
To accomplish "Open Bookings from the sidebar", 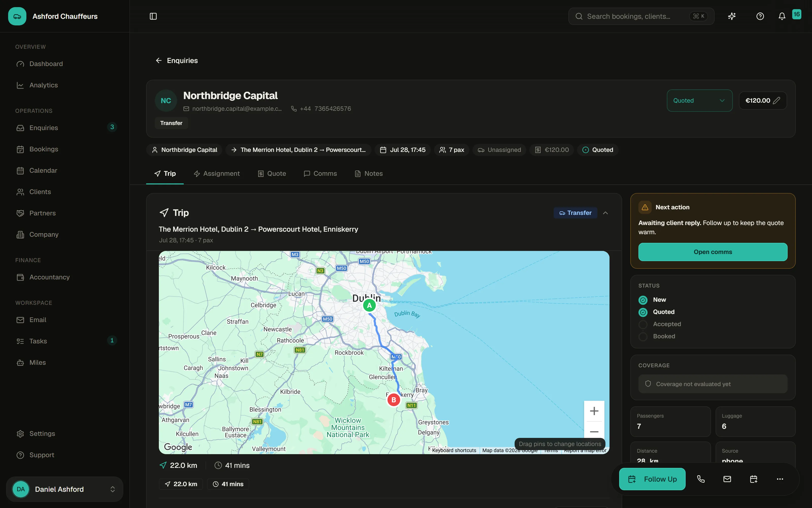I will tap(65, 149).
